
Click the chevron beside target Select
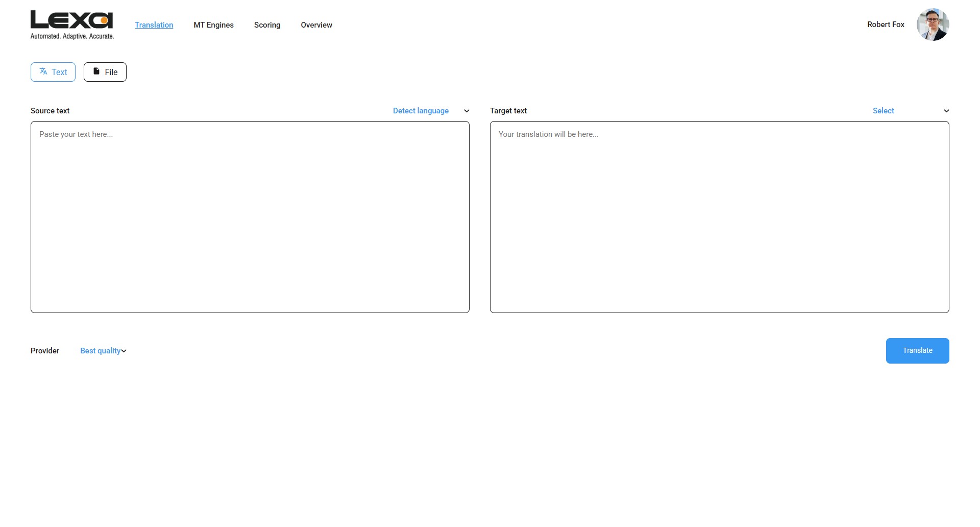pos(946,111)
